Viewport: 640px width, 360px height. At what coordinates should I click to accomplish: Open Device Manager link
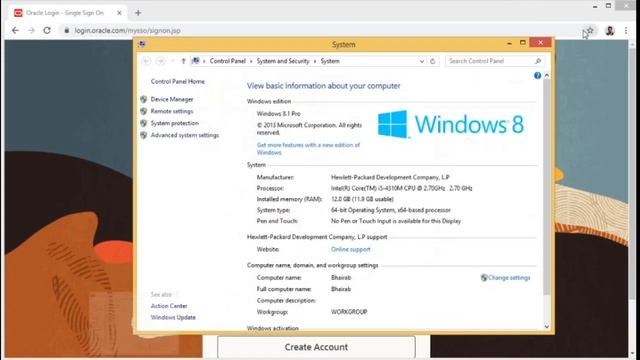tap(172, 99)
